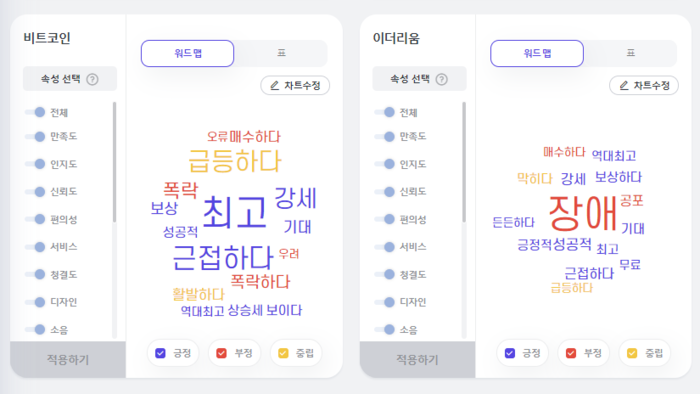The width and height of the screenshot is (700, 394).
Task: Click 적용하기 button in Bitcoin panel
Action: tap(68, 360)
